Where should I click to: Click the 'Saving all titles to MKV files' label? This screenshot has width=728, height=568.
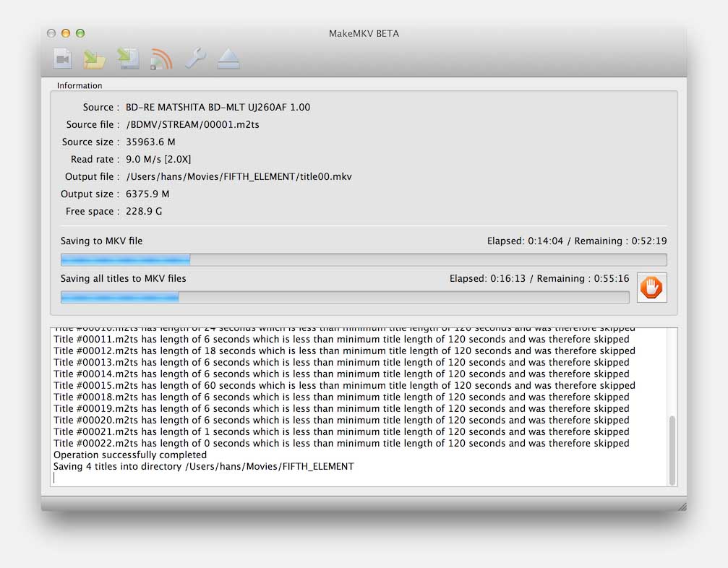pyautogui.click(x=124, y=278)
